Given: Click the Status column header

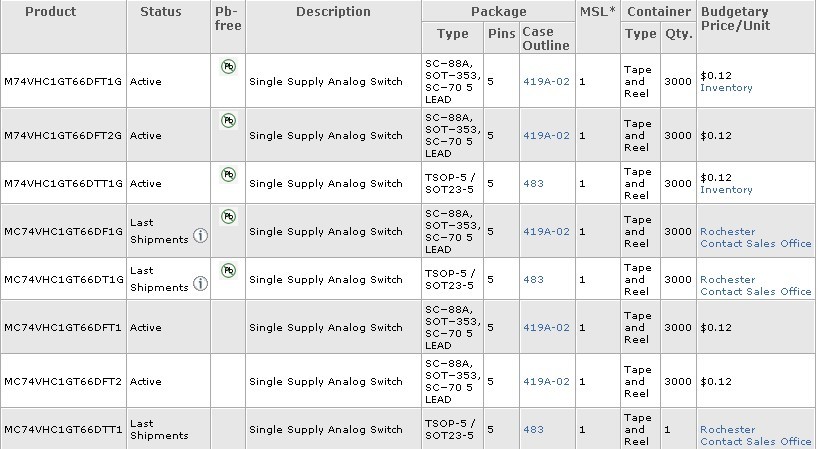Looking at the screenshot, I should (x=161, y=11).
